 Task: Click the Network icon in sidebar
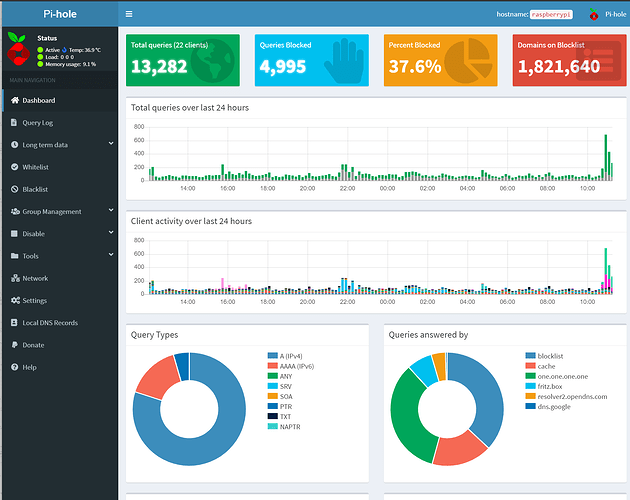coord(14,278)
